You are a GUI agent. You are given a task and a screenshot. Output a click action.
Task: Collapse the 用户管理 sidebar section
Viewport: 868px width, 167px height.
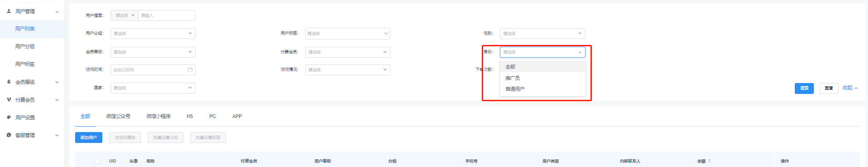point(57,12)
